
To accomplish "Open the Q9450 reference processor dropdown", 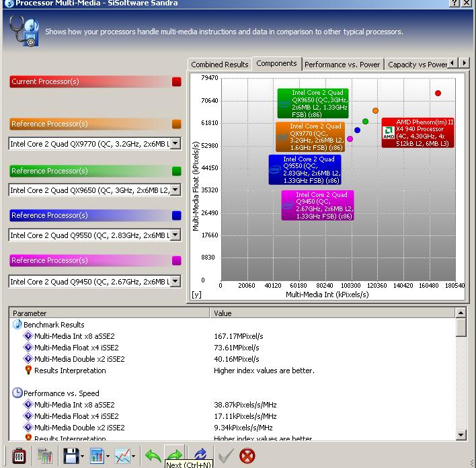I will coord(175,281).
